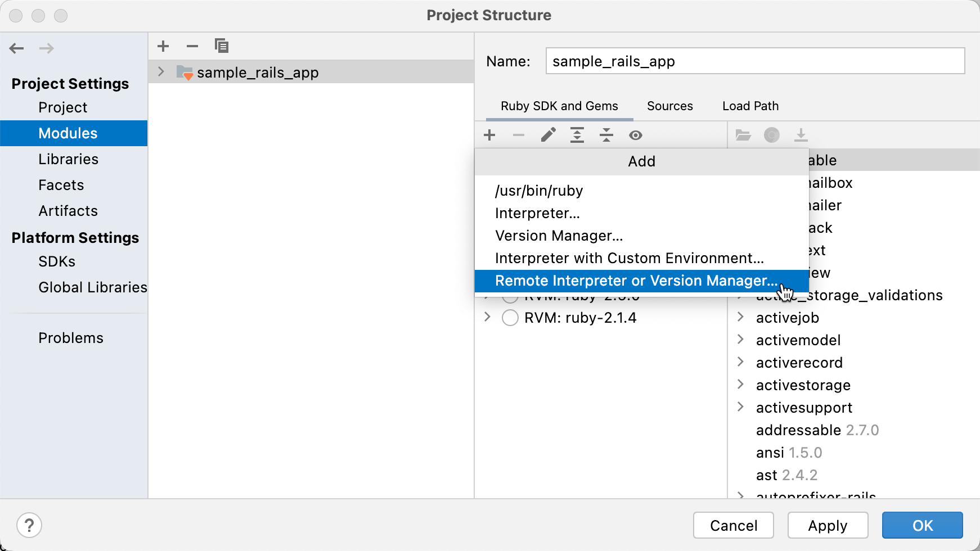
Task: Expand the sample_rails_app module node
Action: coord(161,72)
